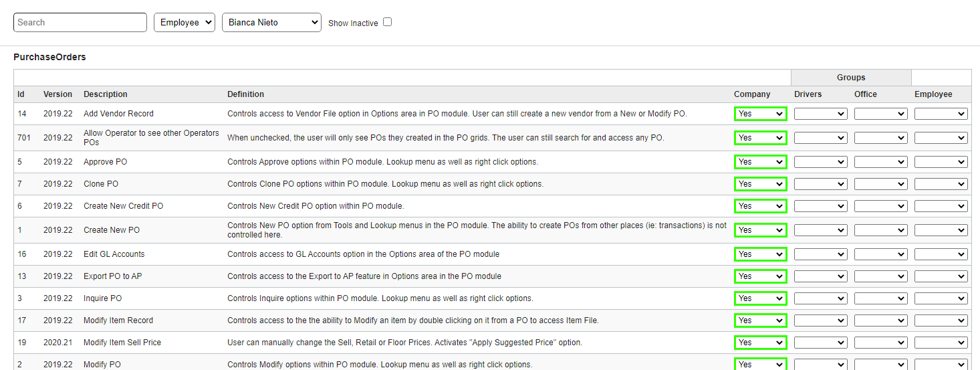Open Office dropdown for Clone PO
Viewport: 980px width, 370px height.
click(x=880, y=184)
